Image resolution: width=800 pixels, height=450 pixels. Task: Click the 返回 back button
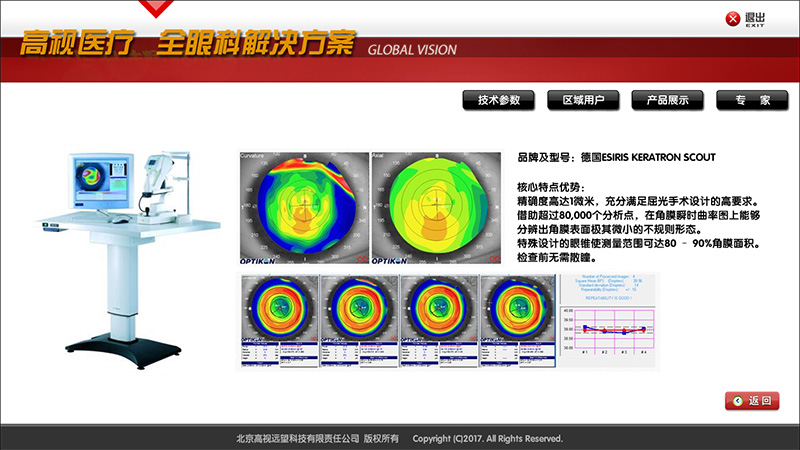752,401
